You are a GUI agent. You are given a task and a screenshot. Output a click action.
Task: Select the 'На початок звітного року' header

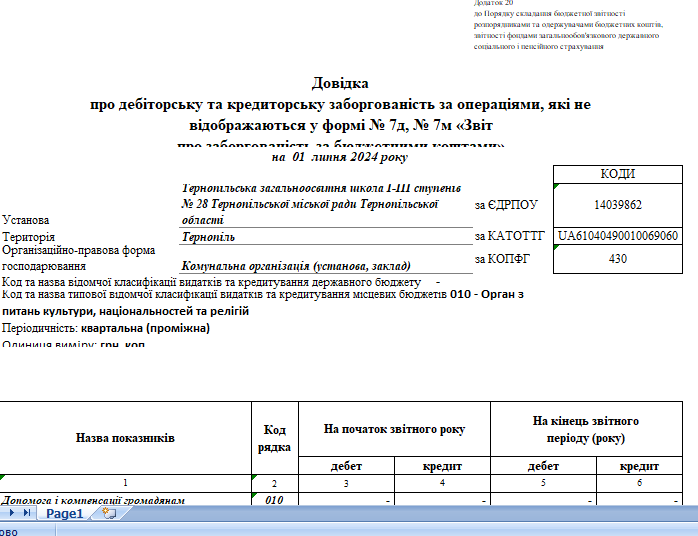pos(394,429)
